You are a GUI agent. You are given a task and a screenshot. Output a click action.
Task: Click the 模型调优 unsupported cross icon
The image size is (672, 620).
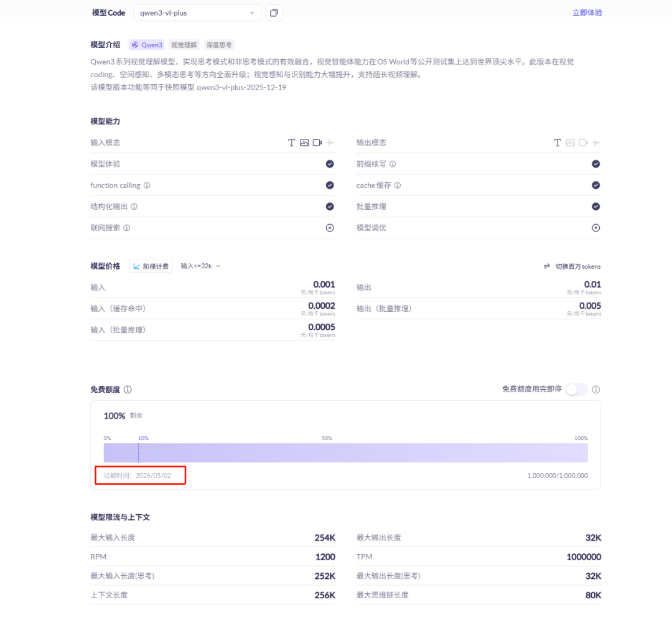595,228
